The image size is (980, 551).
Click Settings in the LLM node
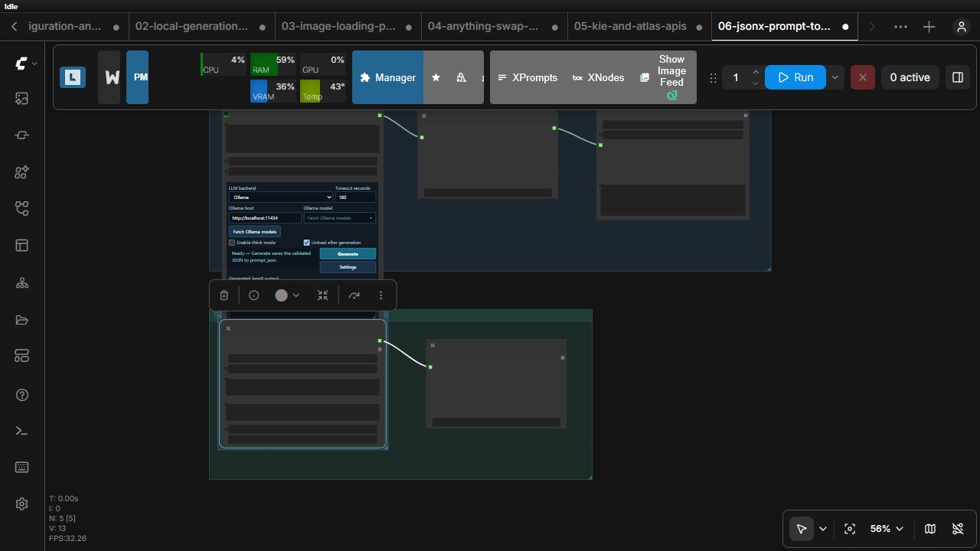(x=348, y=267)
